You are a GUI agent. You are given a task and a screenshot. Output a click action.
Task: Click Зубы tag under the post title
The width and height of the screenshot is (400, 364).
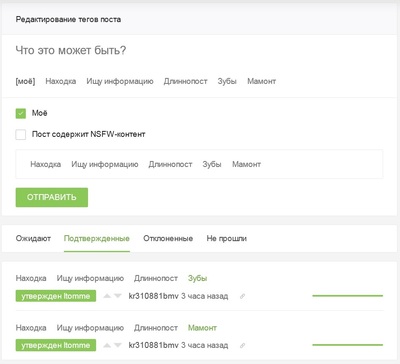[x=227, y=81]
